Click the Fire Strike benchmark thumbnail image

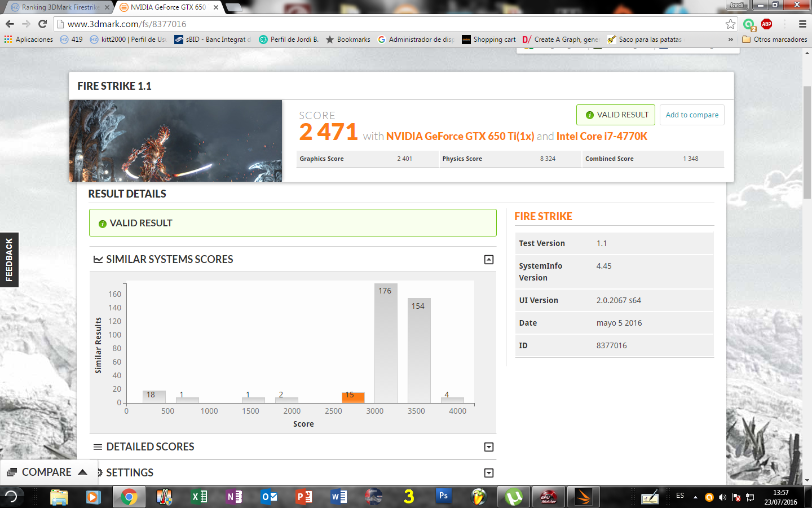click(x=175, y=141)
